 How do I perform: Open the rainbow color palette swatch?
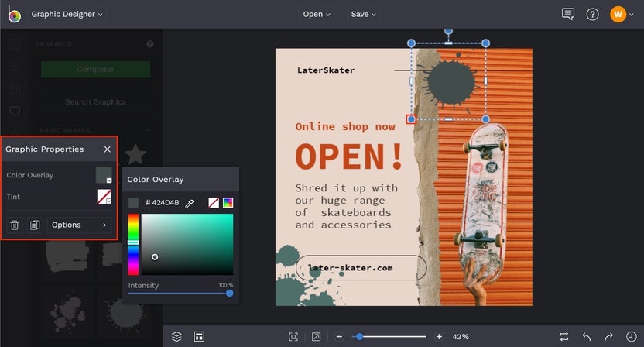tap(228, 202)
